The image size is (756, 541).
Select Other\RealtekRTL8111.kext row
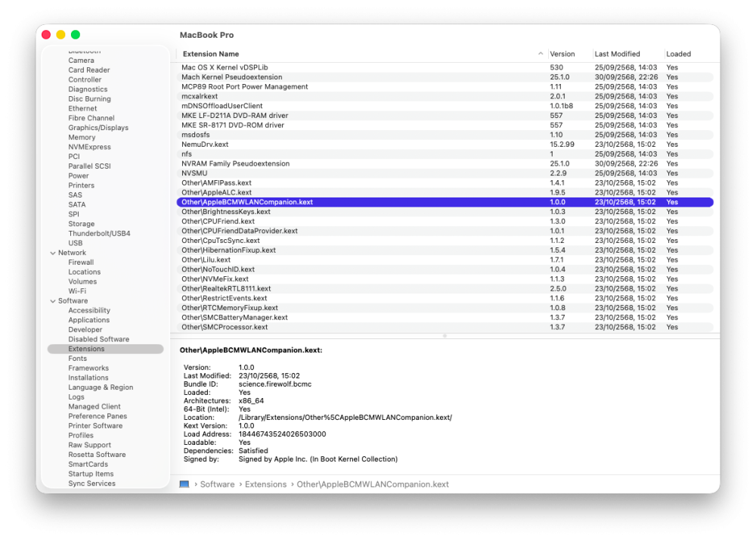(445, 288)
